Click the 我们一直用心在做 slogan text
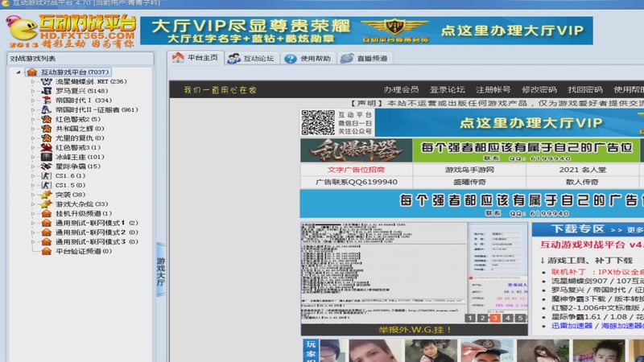The width and height of the screenshot is (644, 362). pos(220,90)
